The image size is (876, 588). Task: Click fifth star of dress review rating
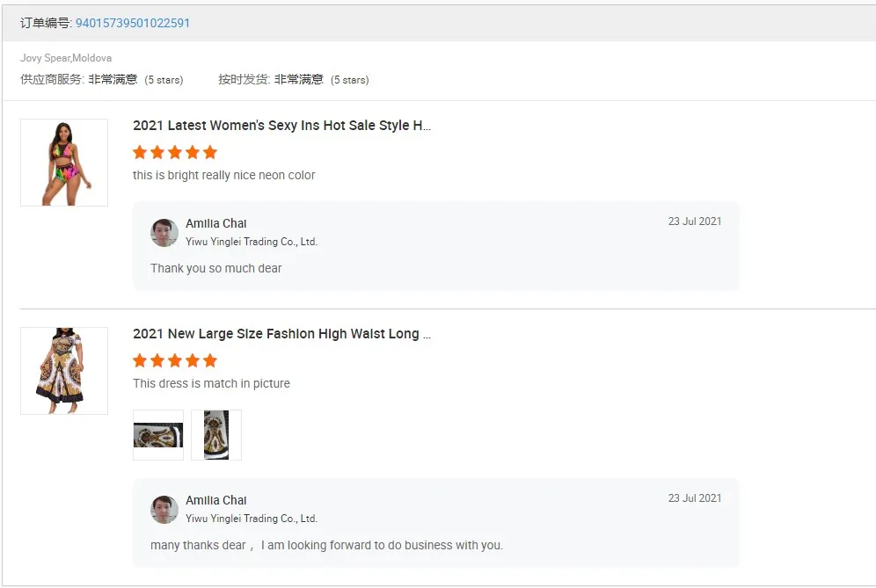[210, 360]
